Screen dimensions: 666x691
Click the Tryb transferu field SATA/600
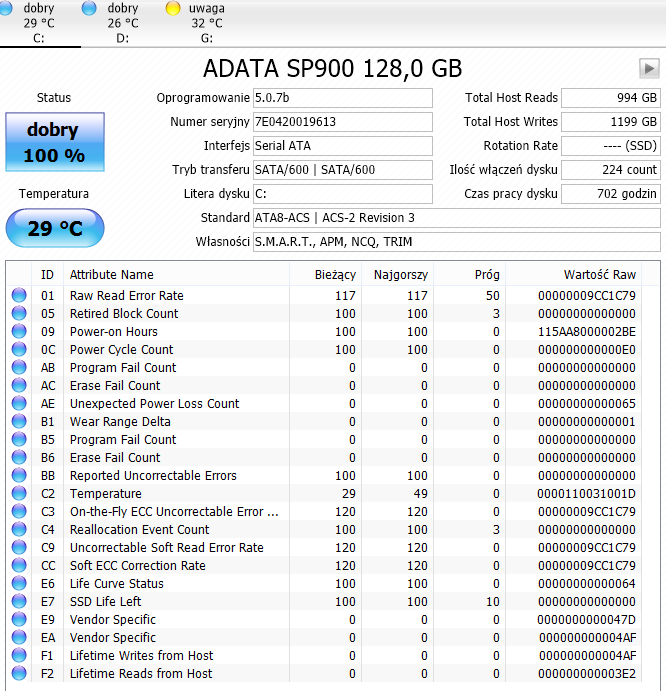[x=342, y=170]
